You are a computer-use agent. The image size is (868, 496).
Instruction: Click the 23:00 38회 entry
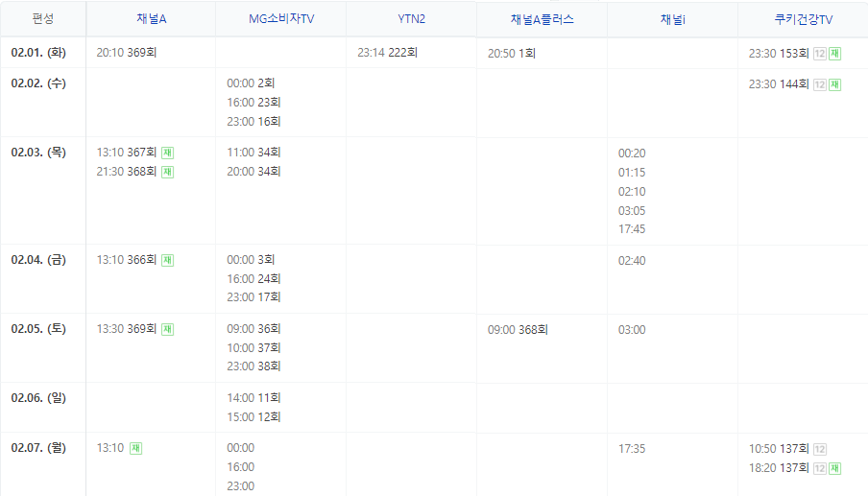(253, 366)
